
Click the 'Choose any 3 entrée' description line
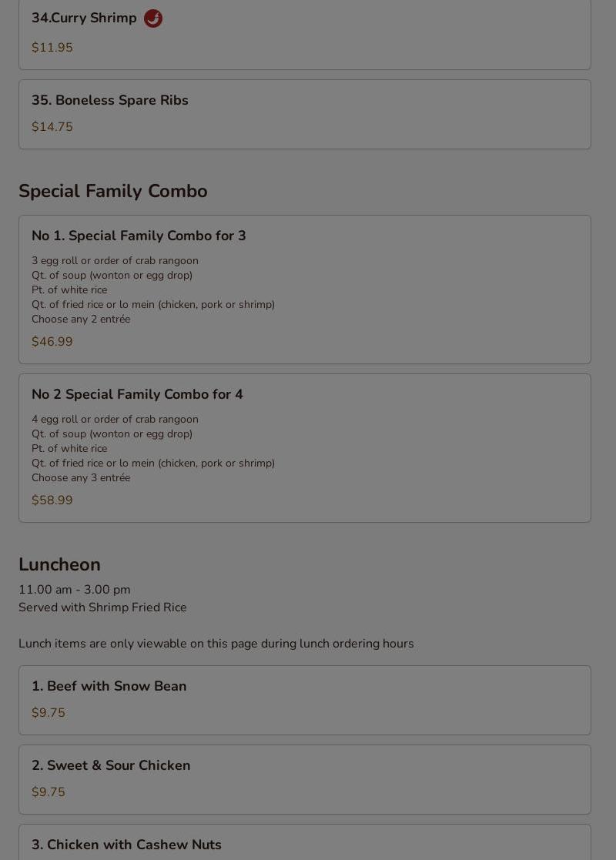[81, 477]
